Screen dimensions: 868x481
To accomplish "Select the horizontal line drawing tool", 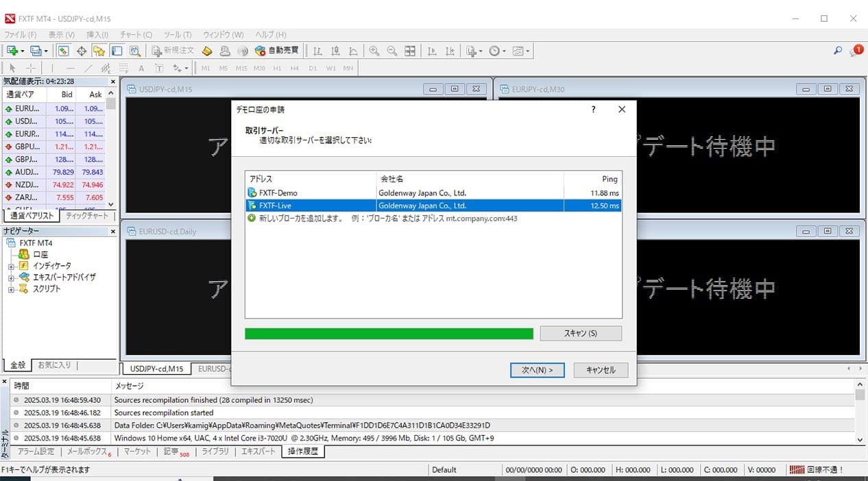I will (x=71, y=68).
